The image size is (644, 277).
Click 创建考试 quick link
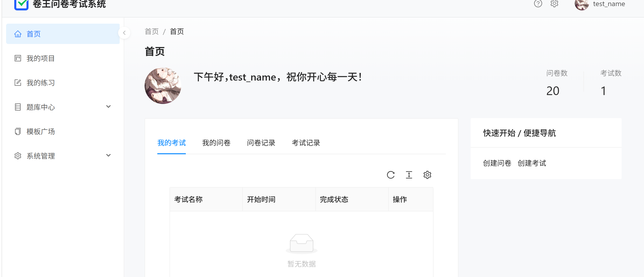pos(532,163)
